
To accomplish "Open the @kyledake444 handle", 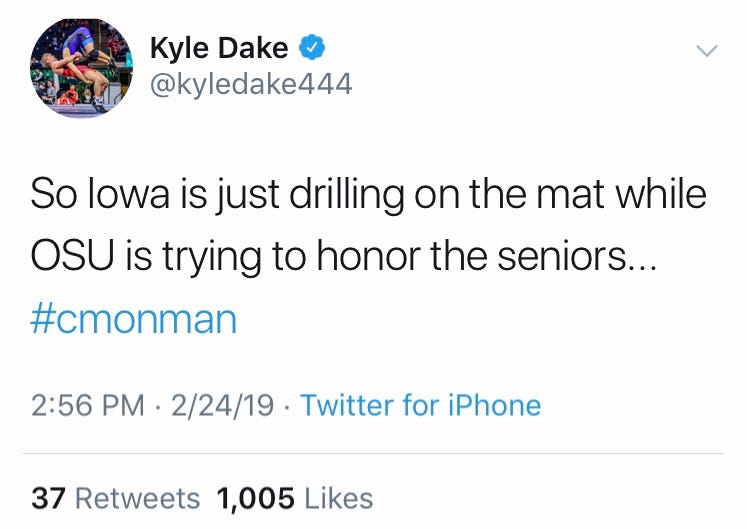I will pyautogui.click(x=250, y=84).
